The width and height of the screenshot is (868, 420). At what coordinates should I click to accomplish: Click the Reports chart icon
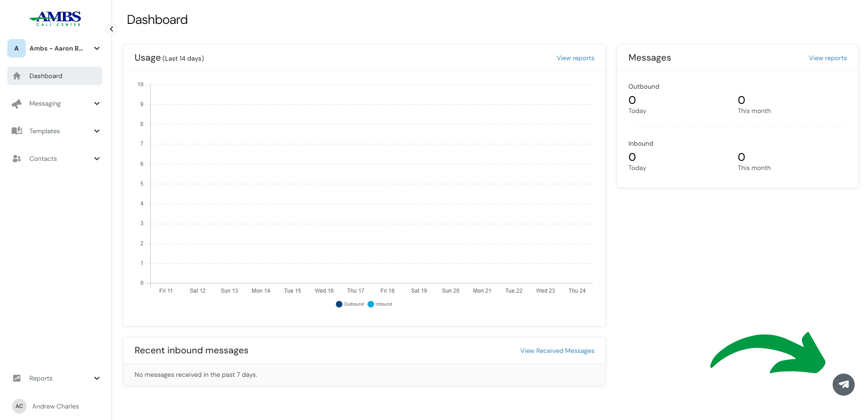coord(17,378)
